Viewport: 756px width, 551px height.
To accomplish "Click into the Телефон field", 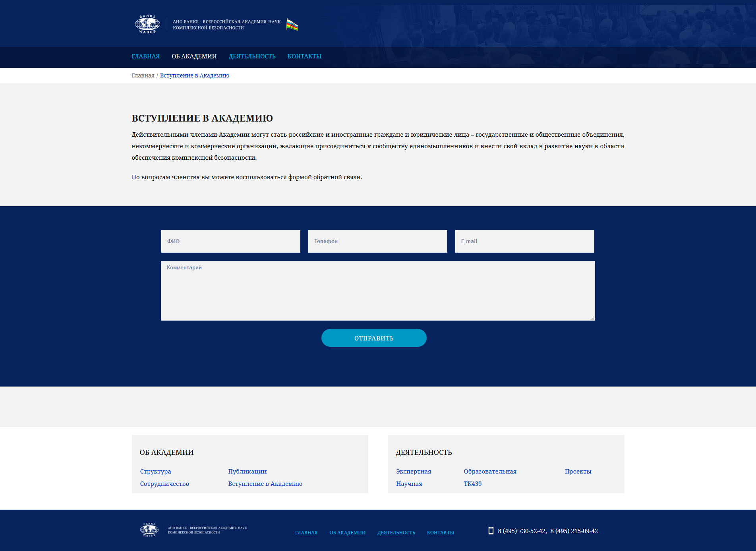I will (x=377, y=241).
